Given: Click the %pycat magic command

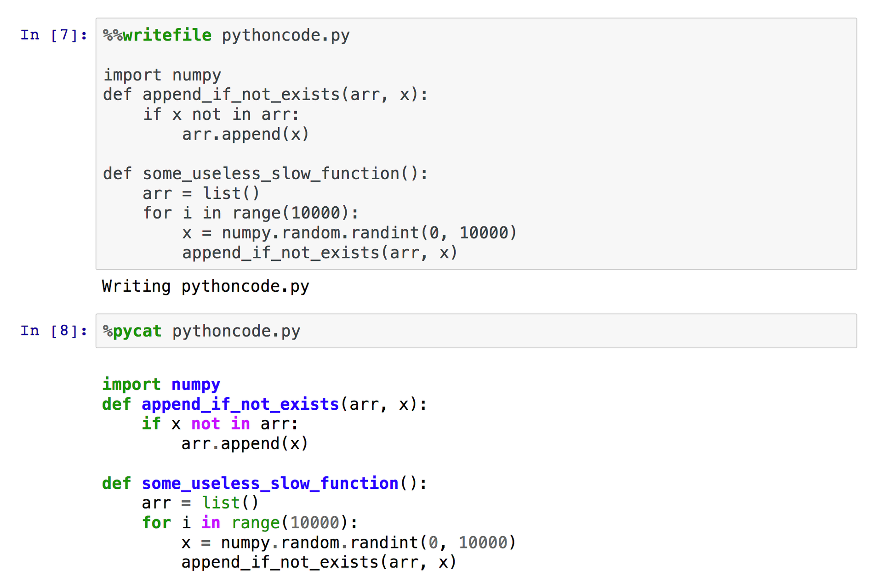Looking at the screenshot, I should point(132,331).
